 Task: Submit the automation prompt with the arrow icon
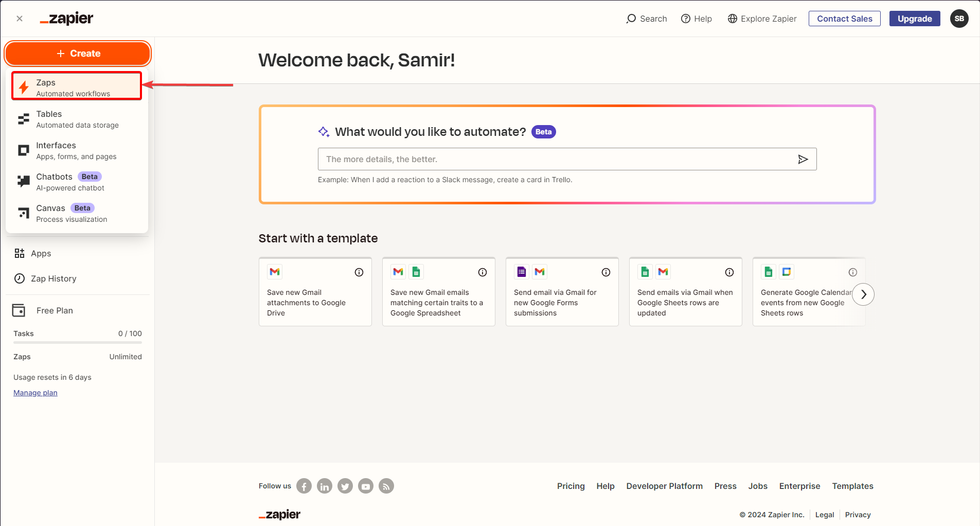pyautogui.click(x=803, y=159)
